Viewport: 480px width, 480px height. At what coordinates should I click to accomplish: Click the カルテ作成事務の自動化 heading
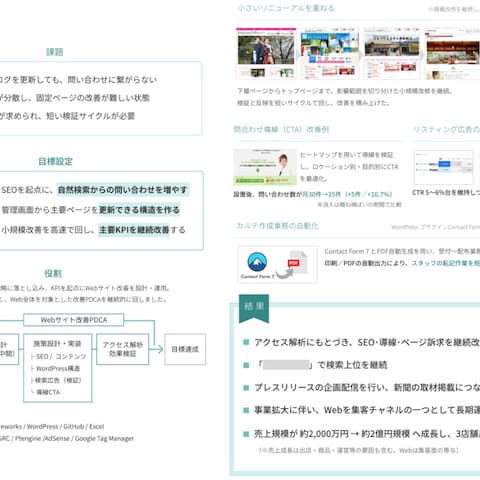tap(277, 226)
